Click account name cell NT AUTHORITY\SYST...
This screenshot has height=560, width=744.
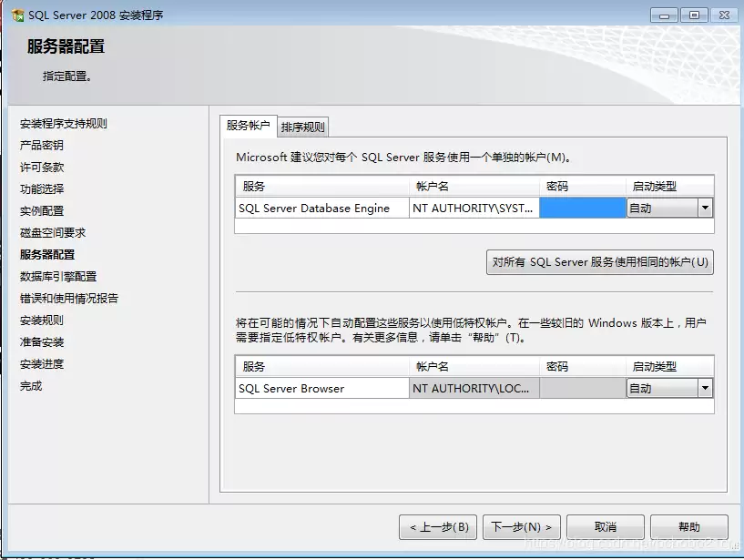coord(474,208)
